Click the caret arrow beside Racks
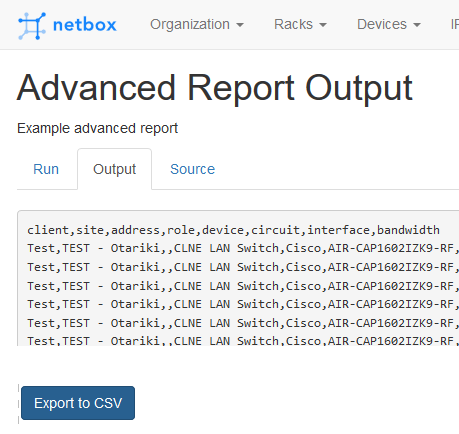The image size is (459, 434). (x=323, y=25)
